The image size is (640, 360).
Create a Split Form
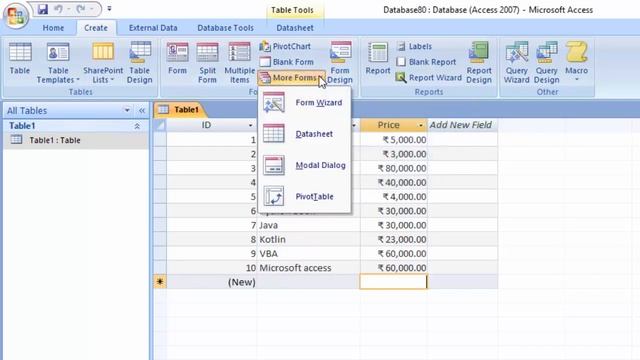(x=207, y=63)
